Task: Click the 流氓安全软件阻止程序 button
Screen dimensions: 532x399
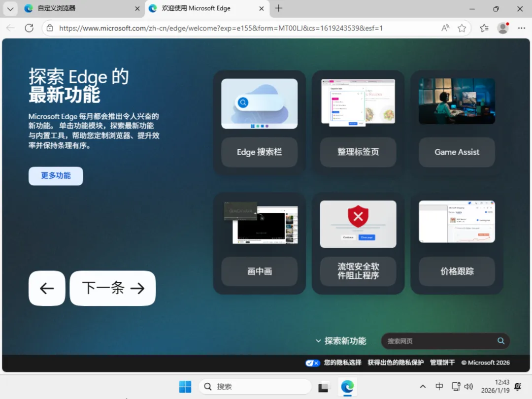Action: (x=358, y=271)
